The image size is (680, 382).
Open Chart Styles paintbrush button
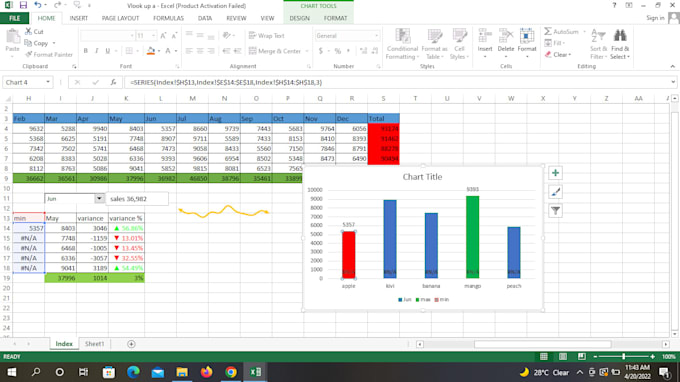tap(555, 192)
